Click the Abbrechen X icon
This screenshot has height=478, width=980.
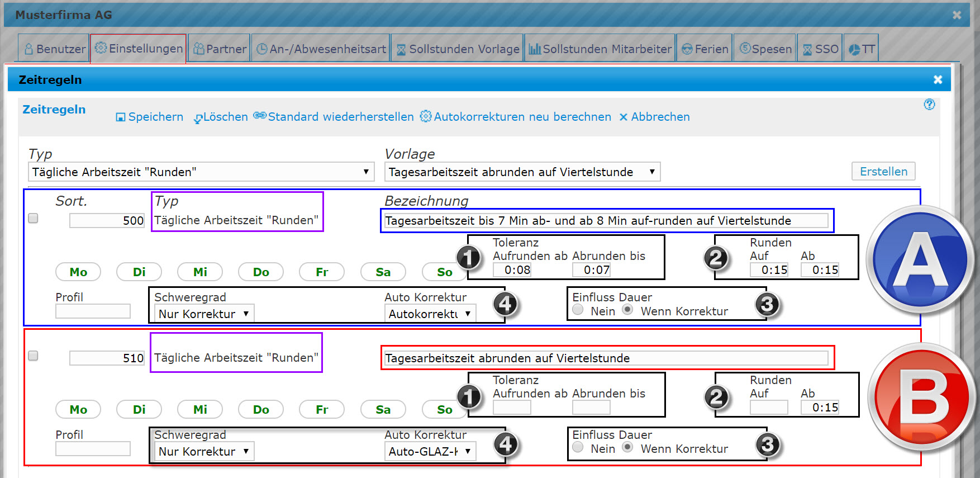click(624, 117)
